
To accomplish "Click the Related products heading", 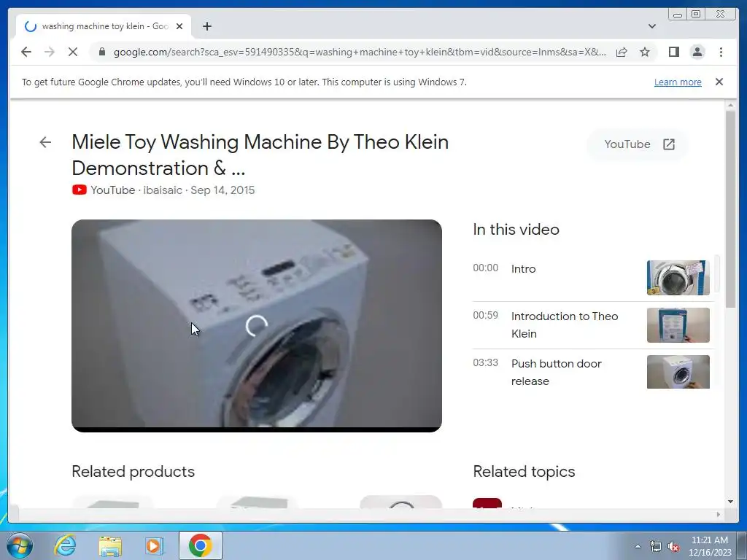I will coord(133,472).
